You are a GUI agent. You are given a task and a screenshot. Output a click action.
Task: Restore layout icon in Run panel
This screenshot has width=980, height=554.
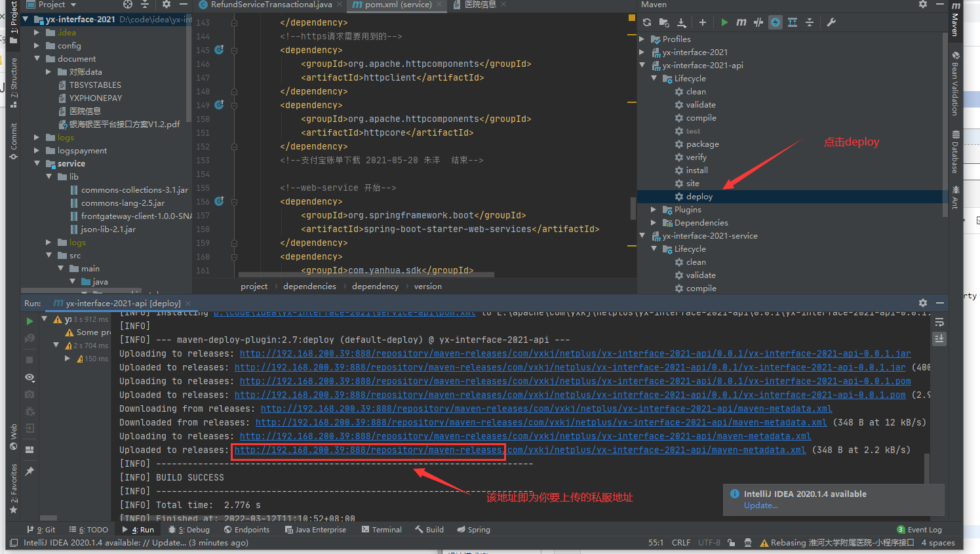tap(29, 450)
